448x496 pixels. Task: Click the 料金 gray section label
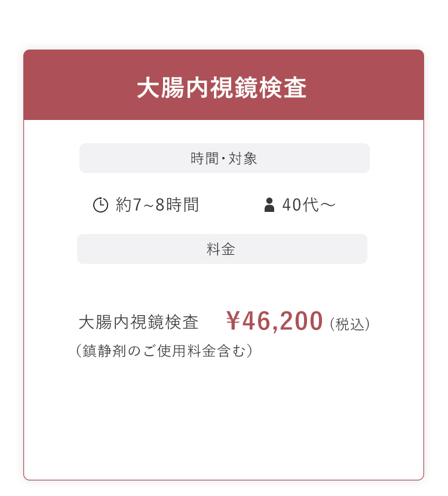coord(222,249)
